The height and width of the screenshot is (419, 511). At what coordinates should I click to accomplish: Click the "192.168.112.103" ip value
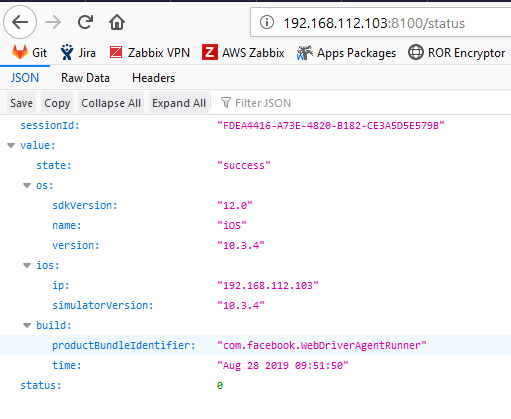pyautogui.click(x=268, y=286)
